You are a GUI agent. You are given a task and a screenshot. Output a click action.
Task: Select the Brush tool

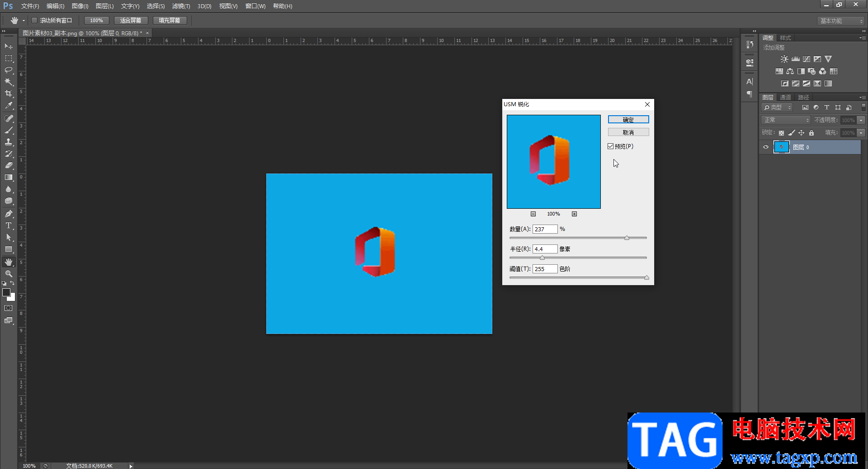coord(9,130)
